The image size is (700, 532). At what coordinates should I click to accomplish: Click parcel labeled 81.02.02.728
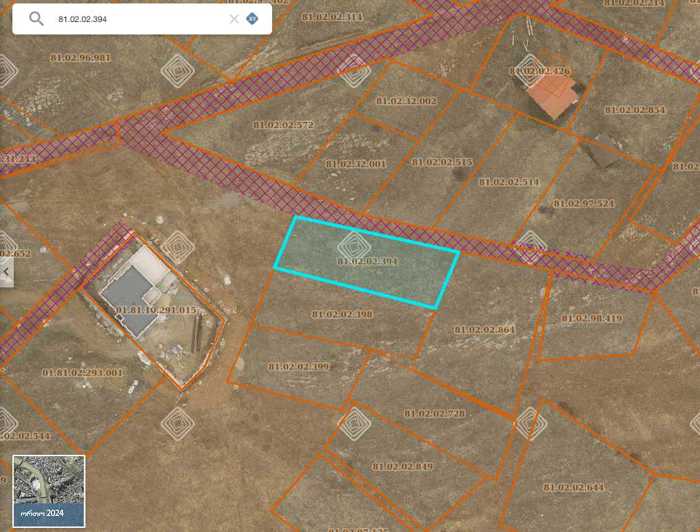[434, 413]
